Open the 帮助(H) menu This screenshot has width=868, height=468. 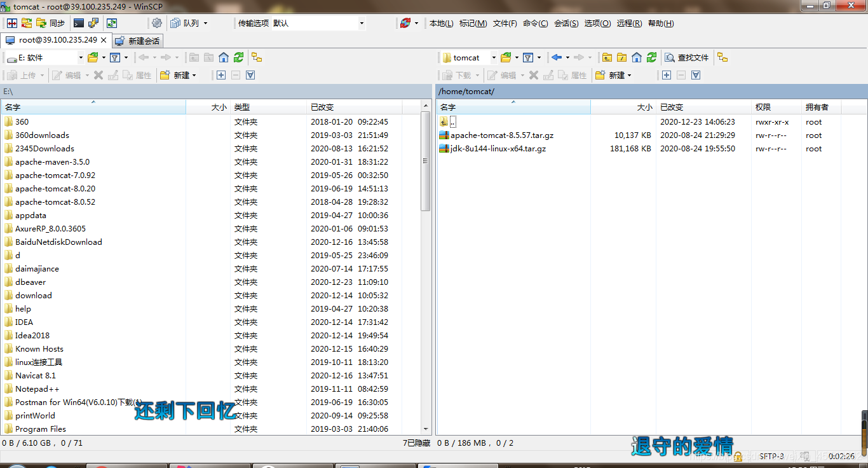(661, 24)
